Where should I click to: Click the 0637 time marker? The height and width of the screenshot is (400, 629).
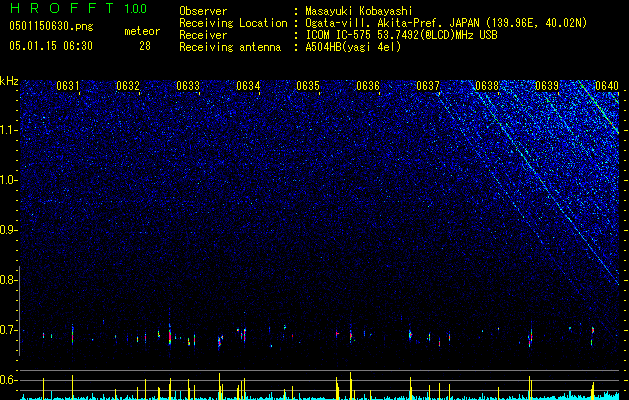click(x=428, y=86)
